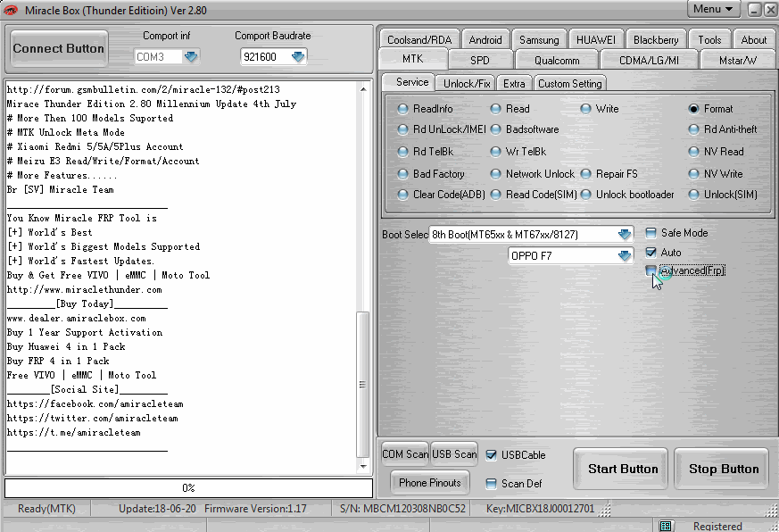
Task: Click the Connect Button
Action: tap(59, 49)
